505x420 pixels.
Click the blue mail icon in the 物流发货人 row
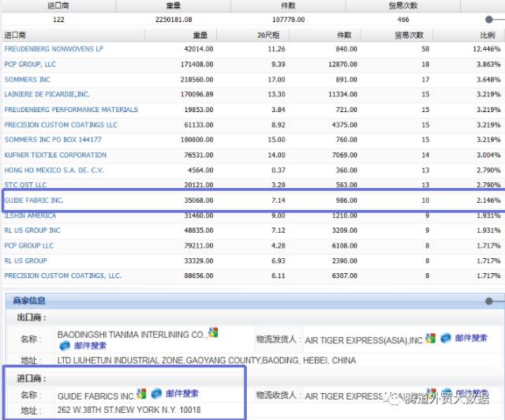(446, 338)
